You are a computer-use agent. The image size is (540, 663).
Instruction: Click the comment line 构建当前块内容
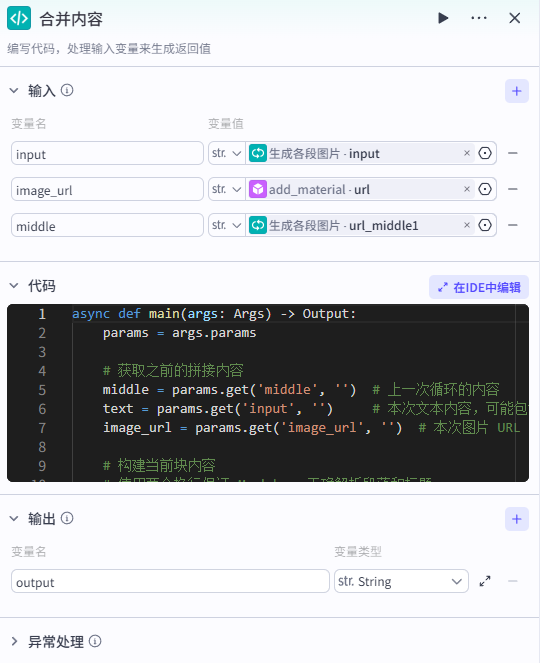point(159,465)
